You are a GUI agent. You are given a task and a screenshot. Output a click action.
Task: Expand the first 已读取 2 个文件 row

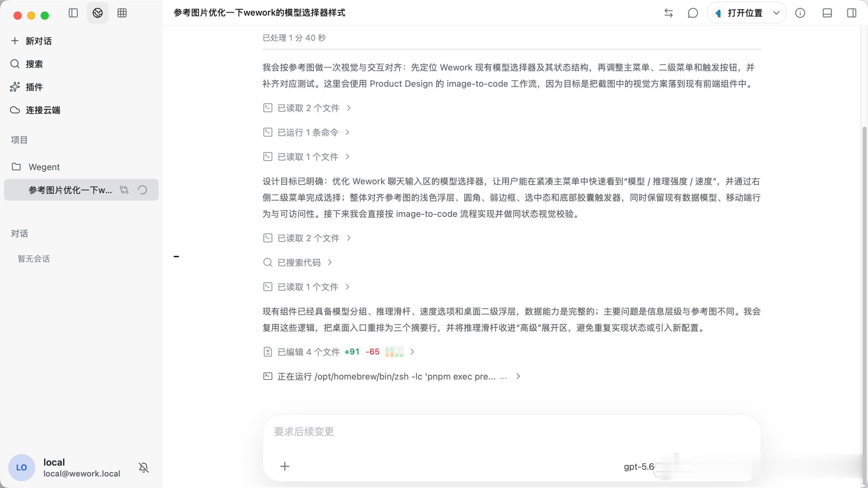pos(307,108)
